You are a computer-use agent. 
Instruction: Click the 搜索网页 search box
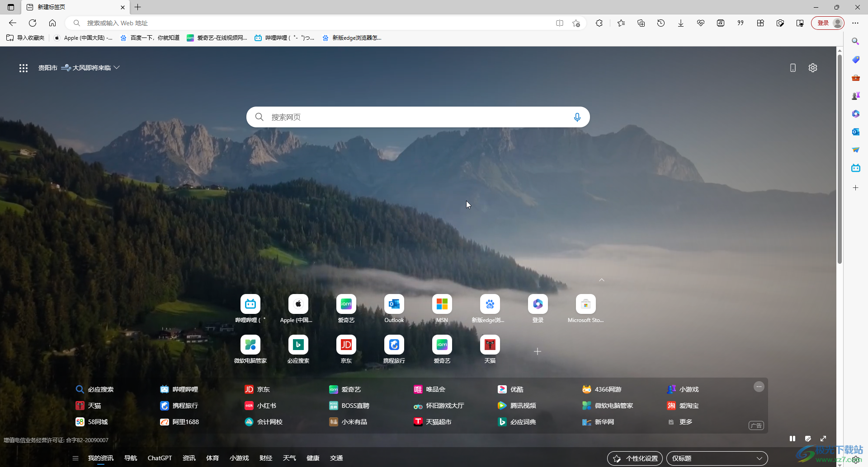pyautogui.click(x=416, y=117)
